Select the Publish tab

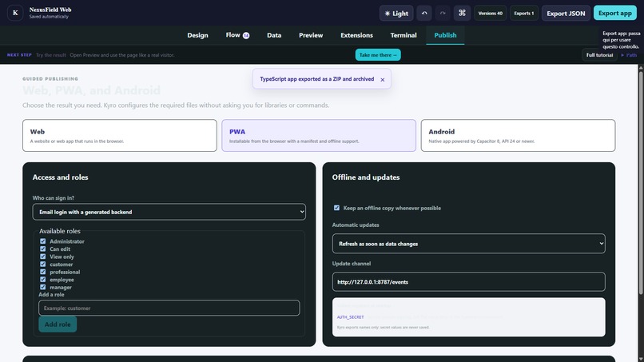pos(445,35)
